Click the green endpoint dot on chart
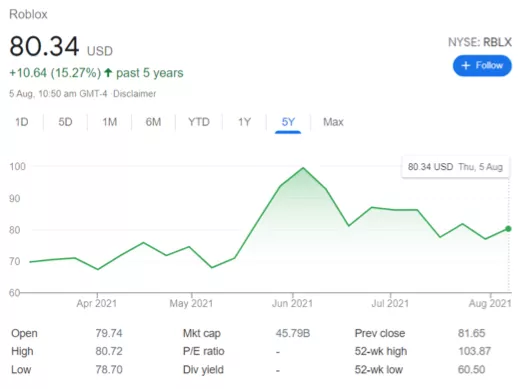The image size is (529, 389). coord(508,229)
